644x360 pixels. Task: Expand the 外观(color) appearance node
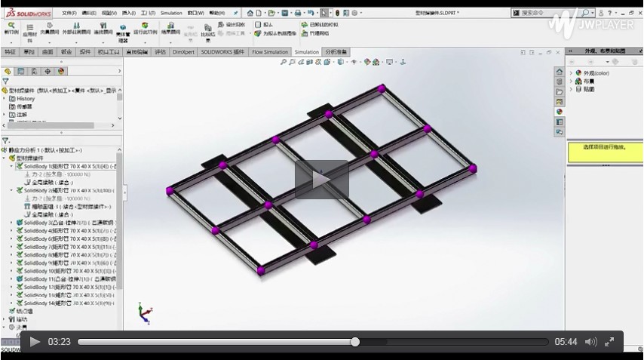571,73
